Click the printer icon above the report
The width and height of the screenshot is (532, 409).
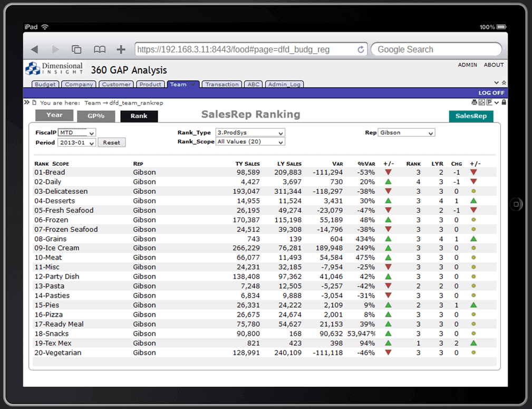tap(476, 102)
